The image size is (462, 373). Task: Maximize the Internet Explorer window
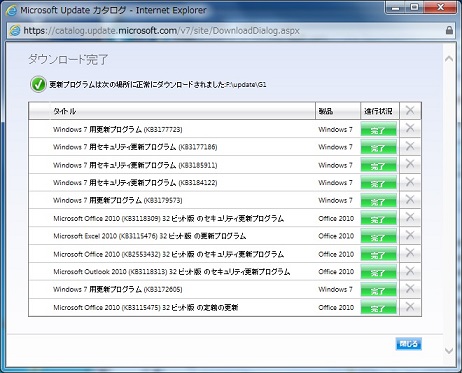[x=414, y=7]
